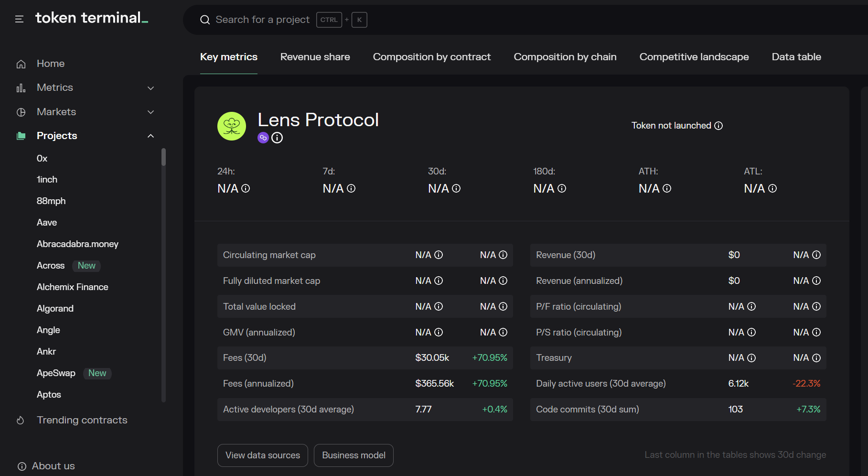Open Competitive landscape tab
This screenshot has width=868, height=476.
tap(694, 57)
